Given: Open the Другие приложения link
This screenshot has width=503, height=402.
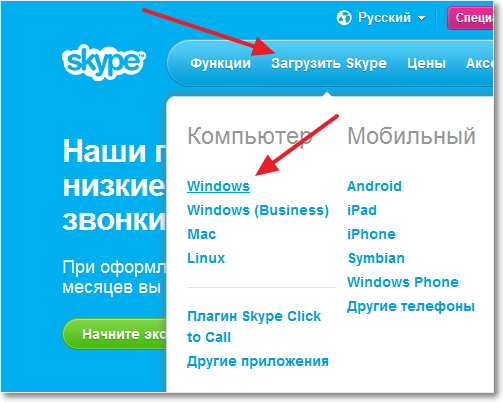Looking at the screenshot, I should (x=258, y=361).
